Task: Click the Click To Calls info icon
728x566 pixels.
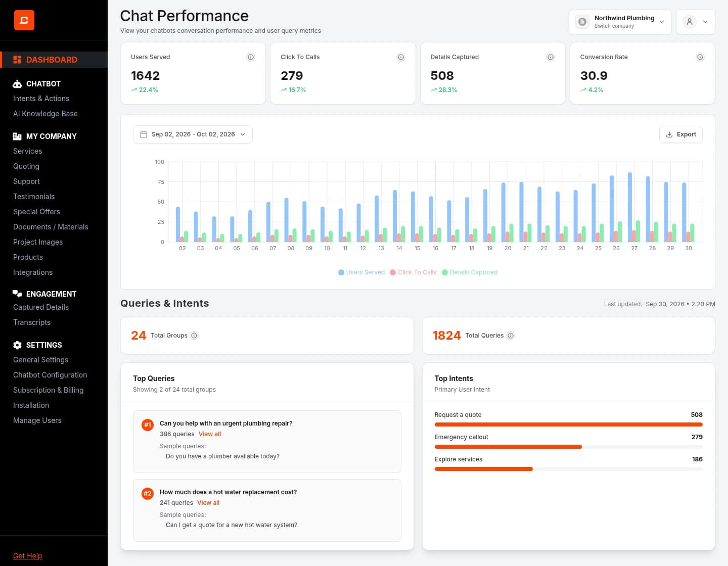Action: [x=401, y=57]
